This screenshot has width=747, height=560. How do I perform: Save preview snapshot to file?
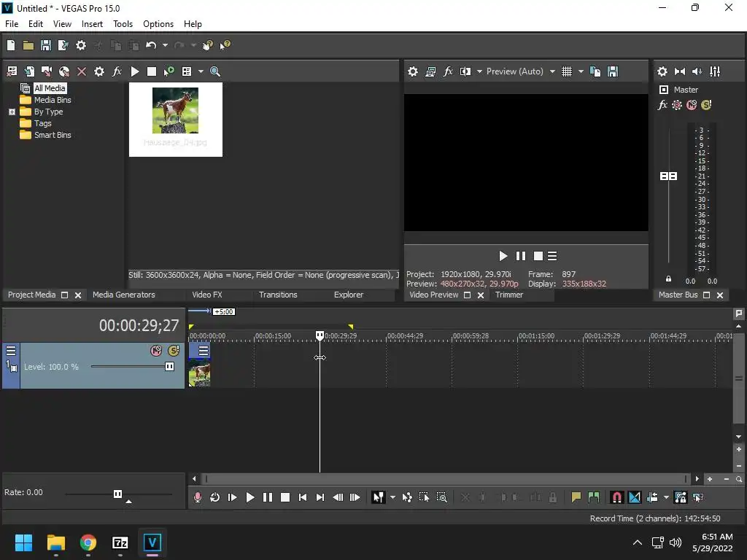[613, 71]
